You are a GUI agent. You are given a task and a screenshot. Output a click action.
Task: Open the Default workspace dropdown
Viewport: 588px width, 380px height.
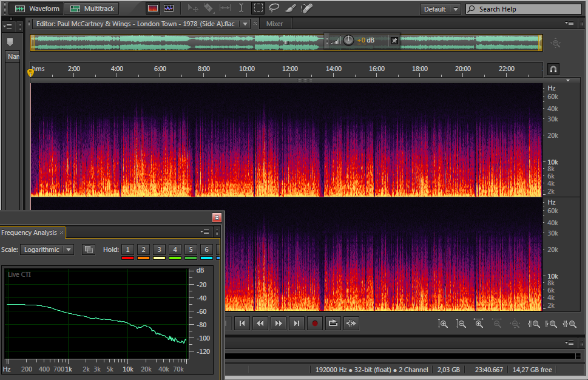coord(440,9)
